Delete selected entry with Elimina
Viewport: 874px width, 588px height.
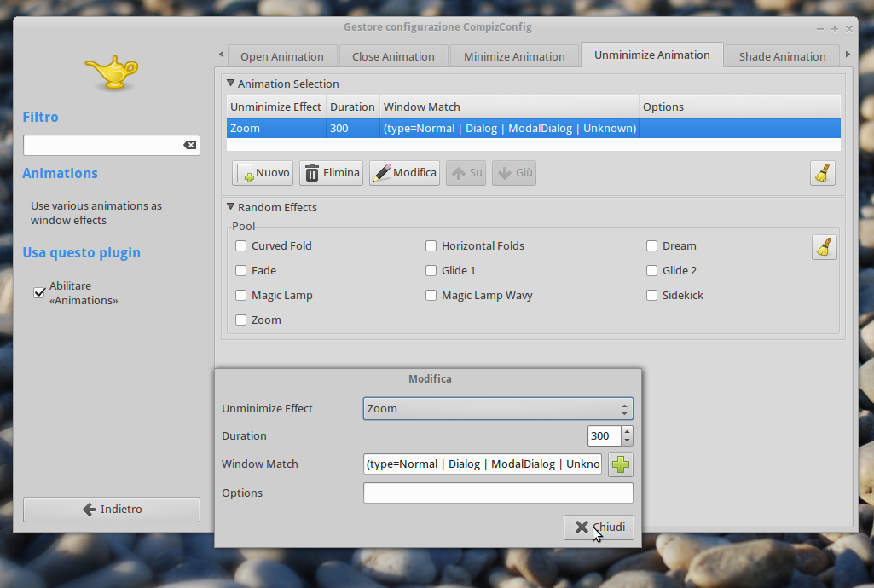(x=332, y=173)
